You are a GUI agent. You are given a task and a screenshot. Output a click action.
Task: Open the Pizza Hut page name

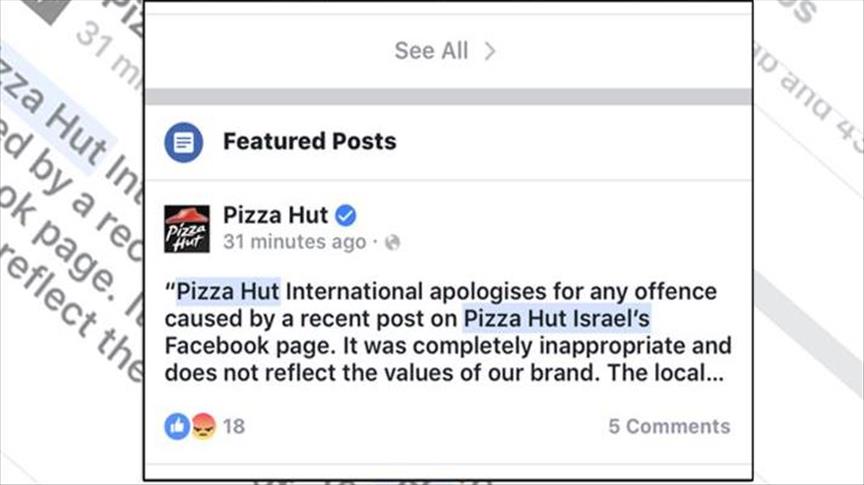(275, 215)
